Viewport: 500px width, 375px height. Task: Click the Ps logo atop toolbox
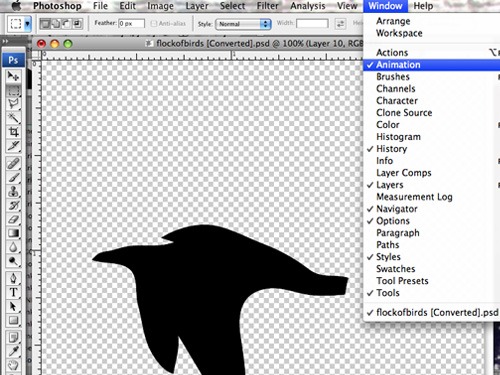(13, 60)
